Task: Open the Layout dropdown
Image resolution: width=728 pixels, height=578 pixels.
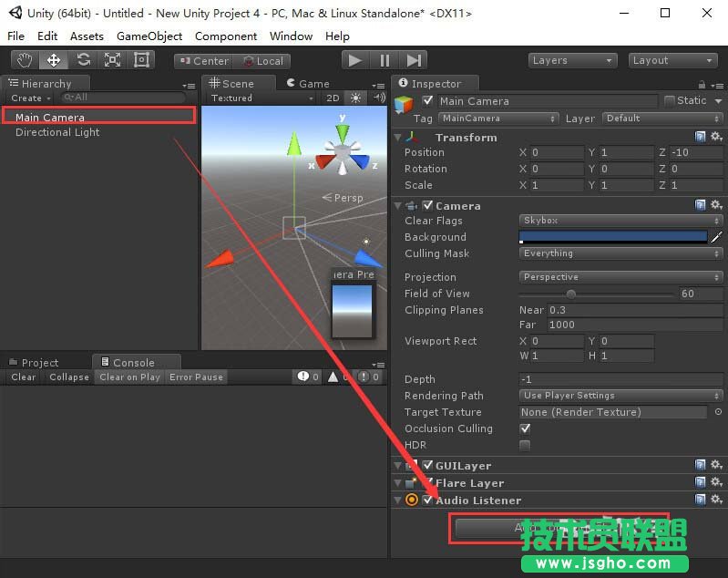Action: [x=672, y=60]
